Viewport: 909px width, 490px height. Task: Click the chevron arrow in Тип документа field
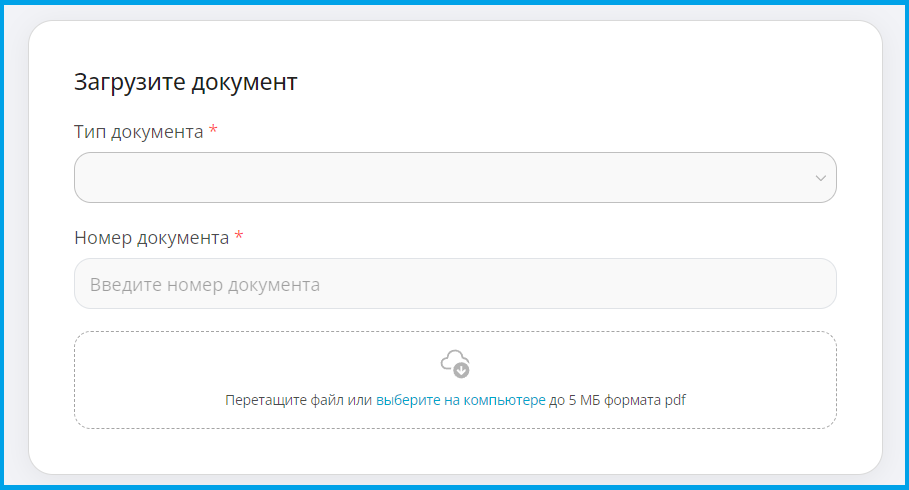click(x=820, y=178)
